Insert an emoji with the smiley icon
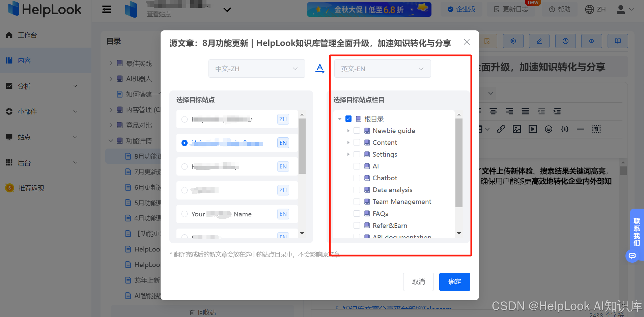Viewport: 644px width, 317px height. 549,129
